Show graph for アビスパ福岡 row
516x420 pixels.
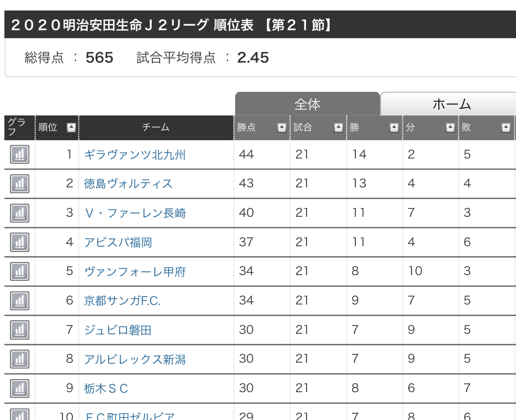(19, 243)
